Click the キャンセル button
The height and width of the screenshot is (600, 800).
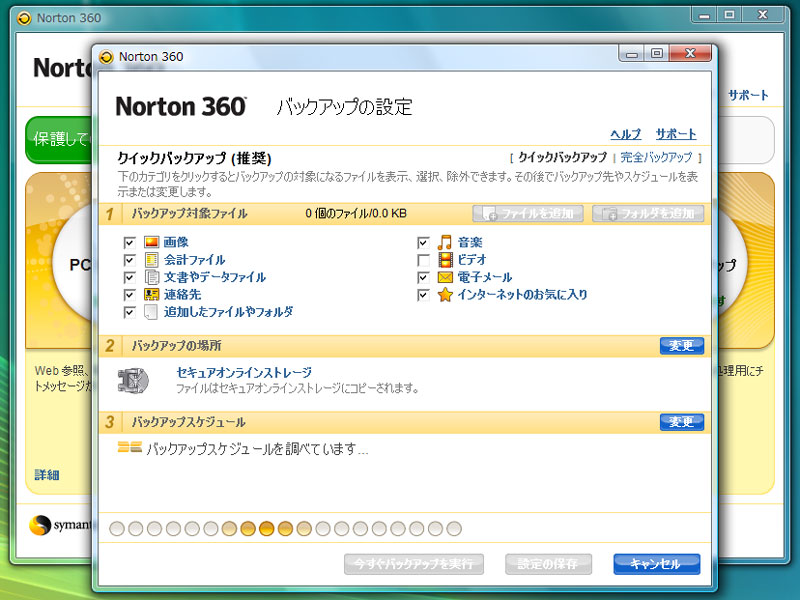pos(657,564)
